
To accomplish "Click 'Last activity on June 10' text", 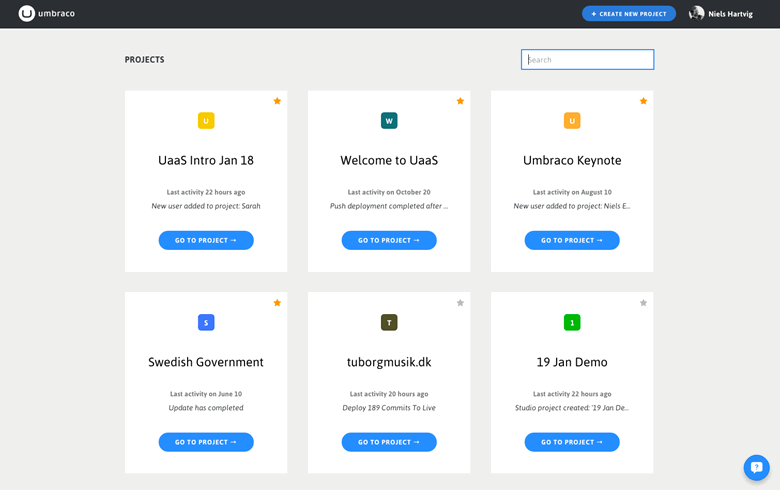I will (x=206, y=394).
